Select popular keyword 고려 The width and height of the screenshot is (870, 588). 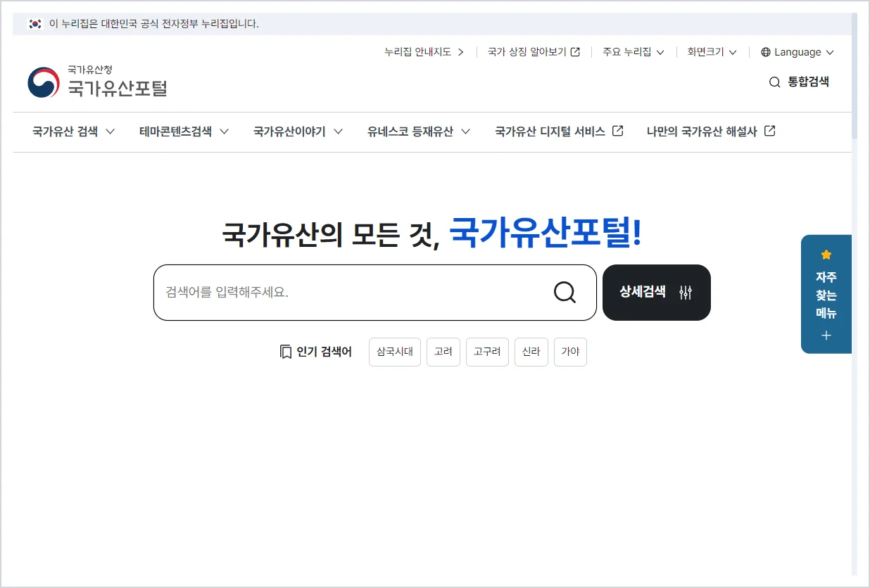(443, 352)
